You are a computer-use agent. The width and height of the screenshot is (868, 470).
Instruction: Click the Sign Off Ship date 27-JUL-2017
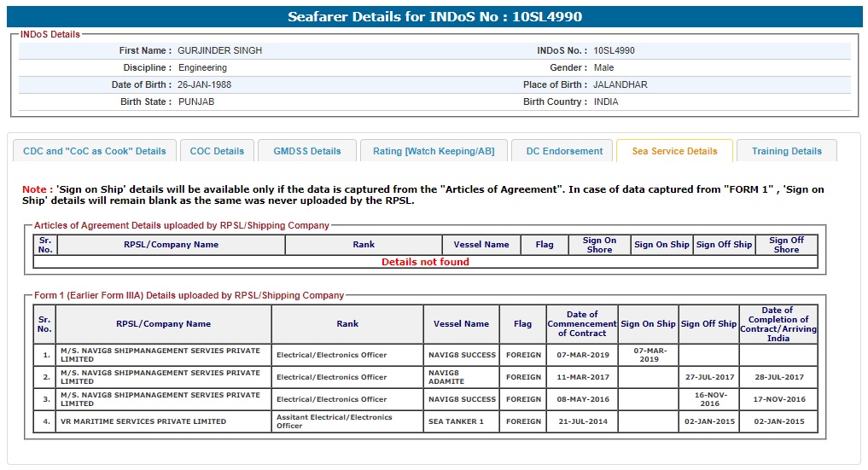708,377
